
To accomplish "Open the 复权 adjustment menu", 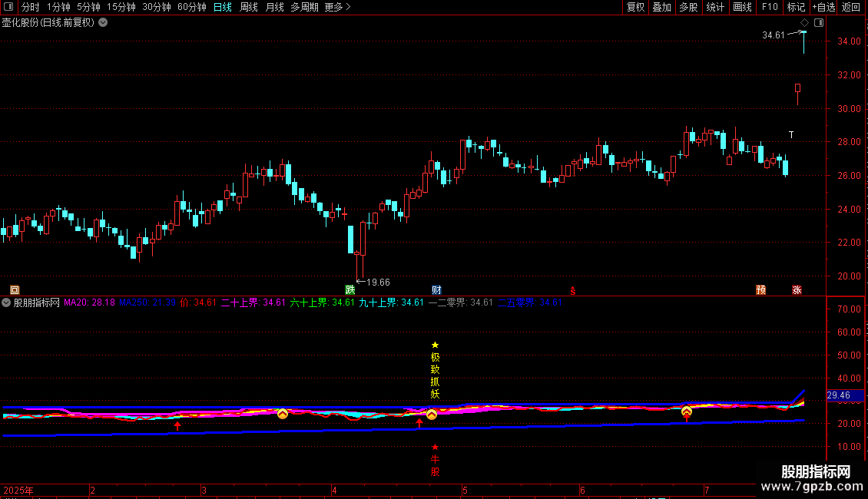I will 635,7.
